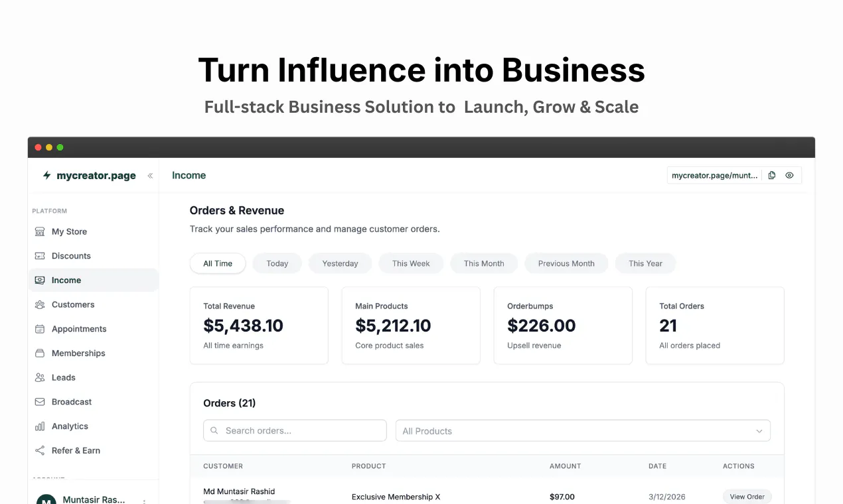Screen dimensions: 843x504
Task: Click the 3/12/2026 date cell
Action: pyautogui.click(x=667, y=497)
